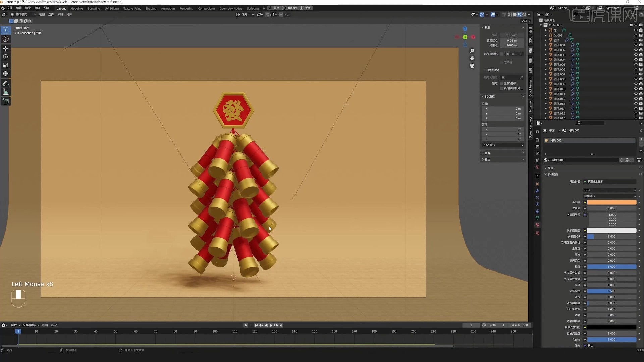Screen dimensions: 644x362
Task: Select the Cursor tool
Action: [6, 39]
